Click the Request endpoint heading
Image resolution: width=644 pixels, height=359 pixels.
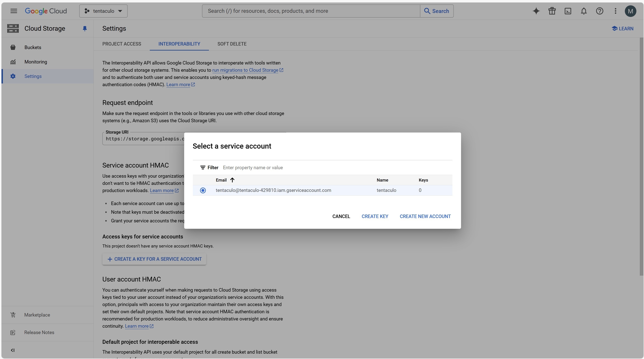tap(128, 103)
